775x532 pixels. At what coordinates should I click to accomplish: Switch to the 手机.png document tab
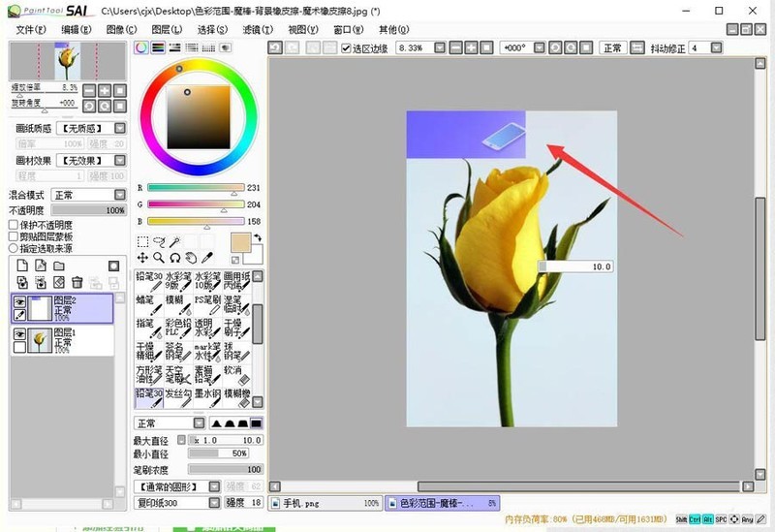[x=324, y=504]
